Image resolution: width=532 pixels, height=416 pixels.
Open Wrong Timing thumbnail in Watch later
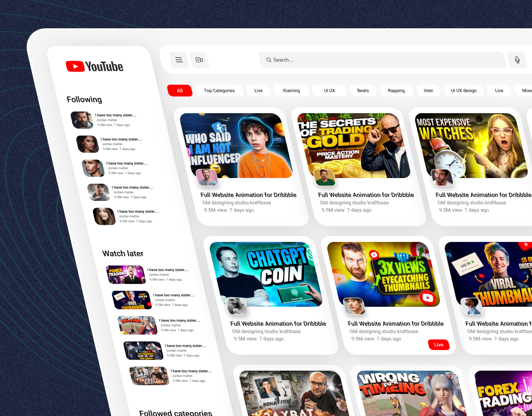[x=138, y=325]
